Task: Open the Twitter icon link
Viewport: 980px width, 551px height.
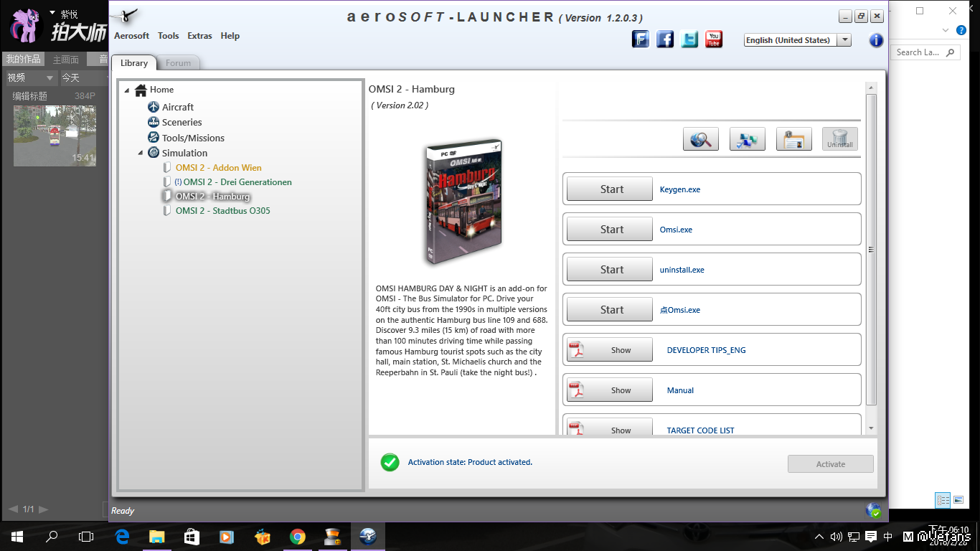Action: pyautogui.click(x=689, y=39)
